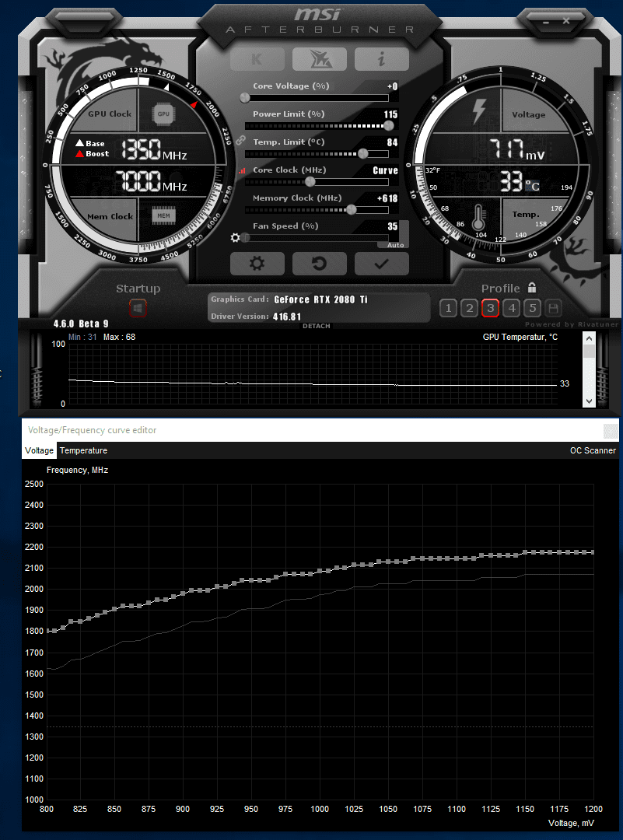The height and width of the screenshot is (840, 623).
Task: Close the Afterburner window
Action: (x=566, y=22)
